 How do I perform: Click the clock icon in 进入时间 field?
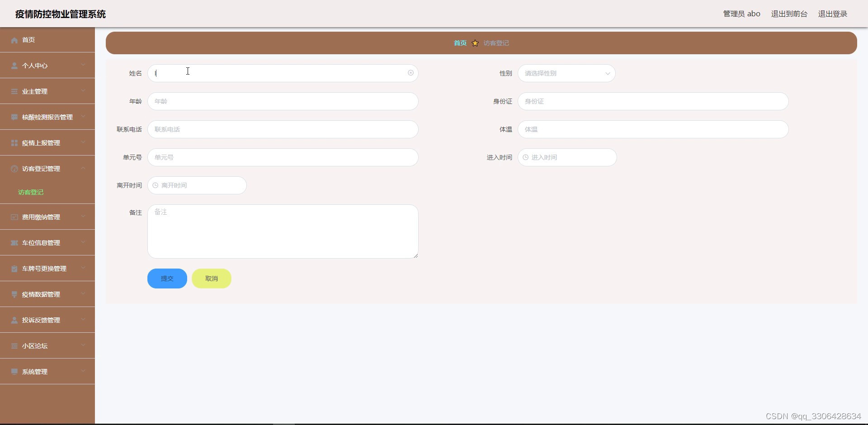tap(525, 157)
